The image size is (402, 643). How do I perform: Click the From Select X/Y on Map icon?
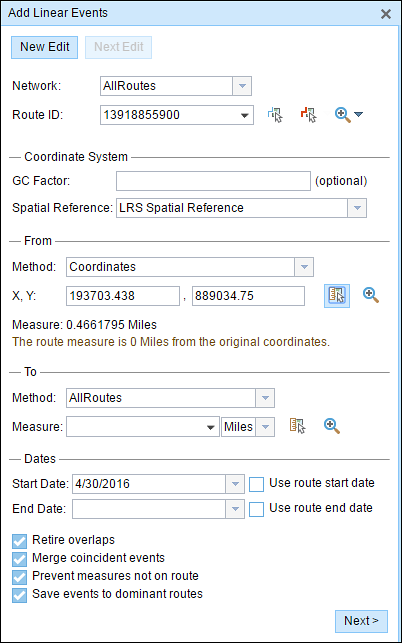(x=337, y=296)
